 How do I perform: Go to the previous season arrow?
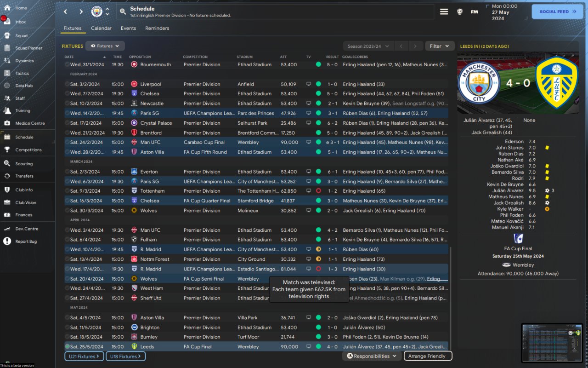tap(401, 46)
